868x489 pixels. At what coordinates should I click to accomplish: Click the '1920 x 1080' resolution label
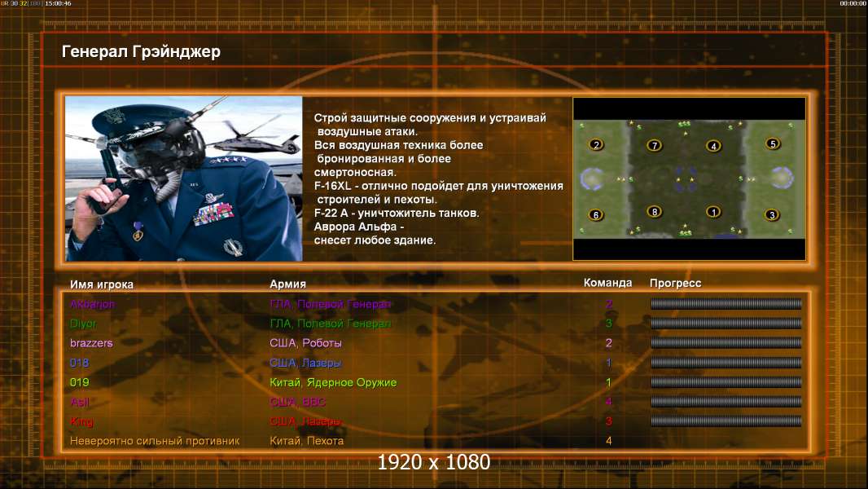[434, 462]
